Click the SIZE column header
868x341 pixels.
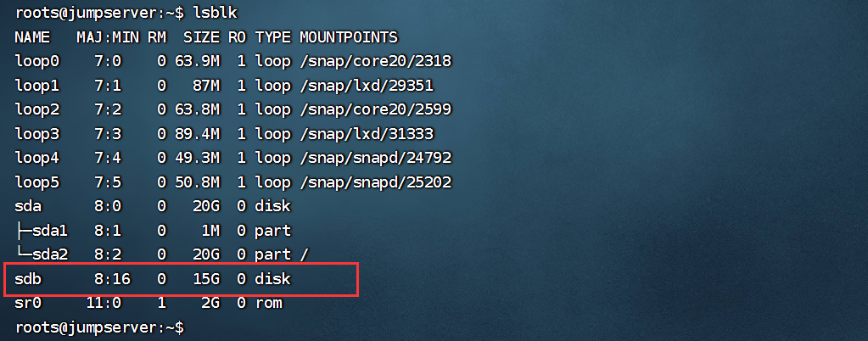[200, 37]
